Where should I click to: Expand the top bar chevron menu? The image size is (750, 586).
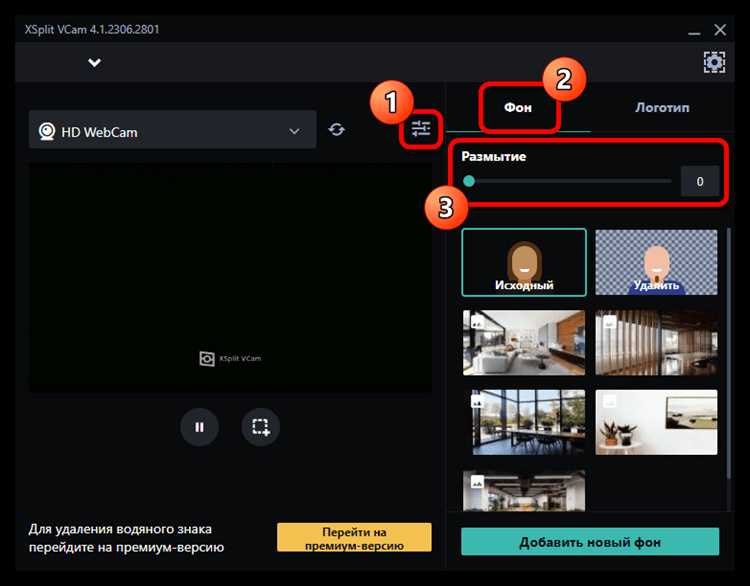tap(94, 63)
